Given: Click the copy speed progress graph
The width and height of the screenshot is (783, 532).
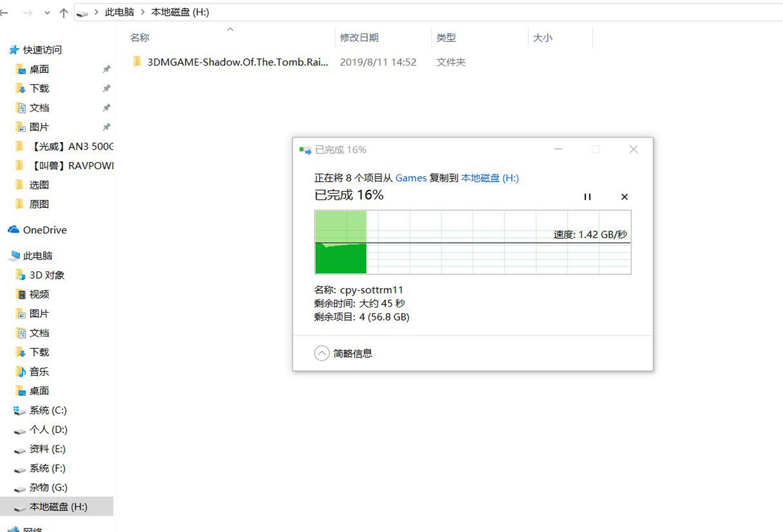Looking at the screenshot, I should pos(473,242).
